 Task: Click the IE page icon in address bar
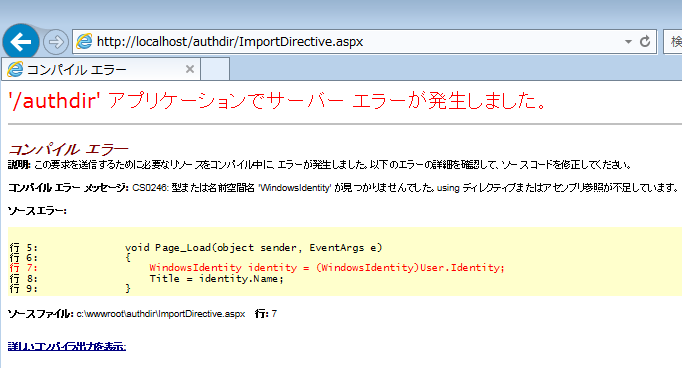(84, 41)
